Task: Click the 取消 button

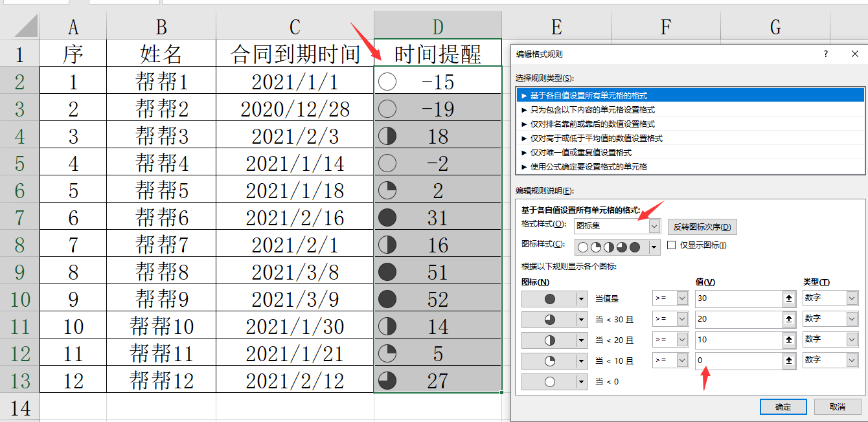Action: 838,406
